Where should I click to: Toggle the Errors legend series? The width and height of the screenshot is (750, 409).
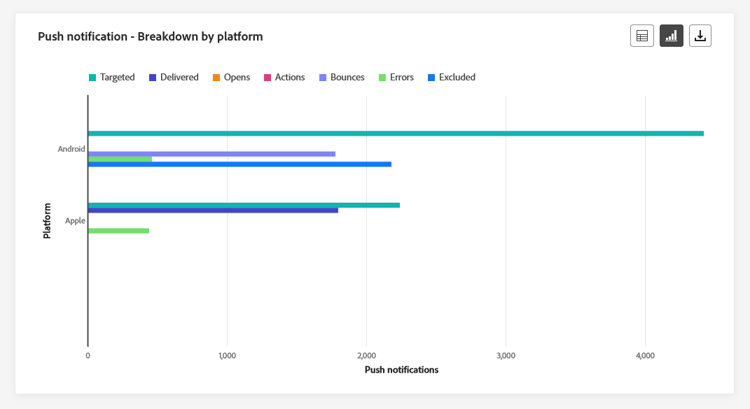click(401, 77)
